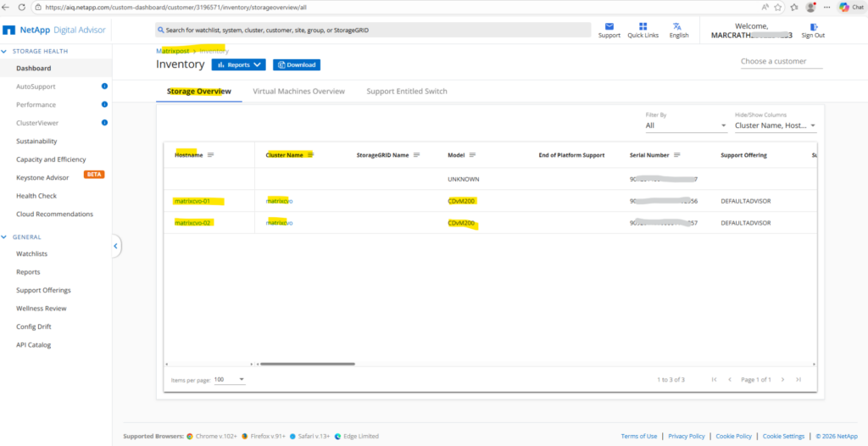Click AutoSupport info icon in sidebar

[104, 86]
